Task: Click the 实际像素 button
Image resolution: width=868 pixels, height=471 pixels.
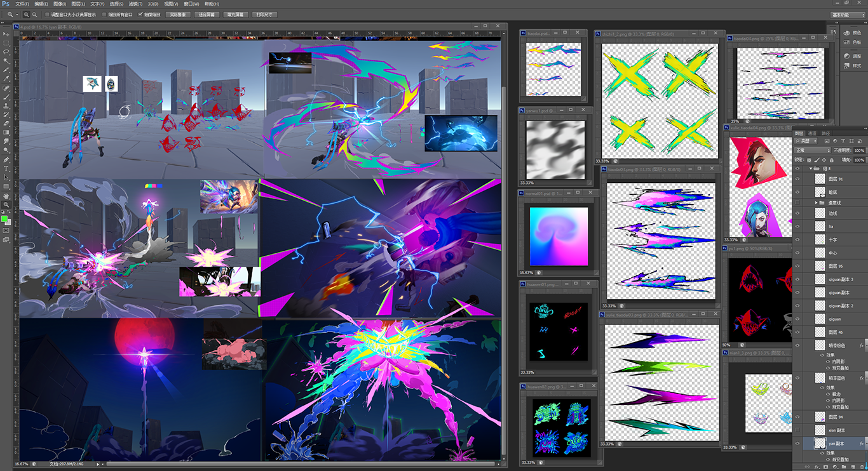Action: click(x=178, y=14)
